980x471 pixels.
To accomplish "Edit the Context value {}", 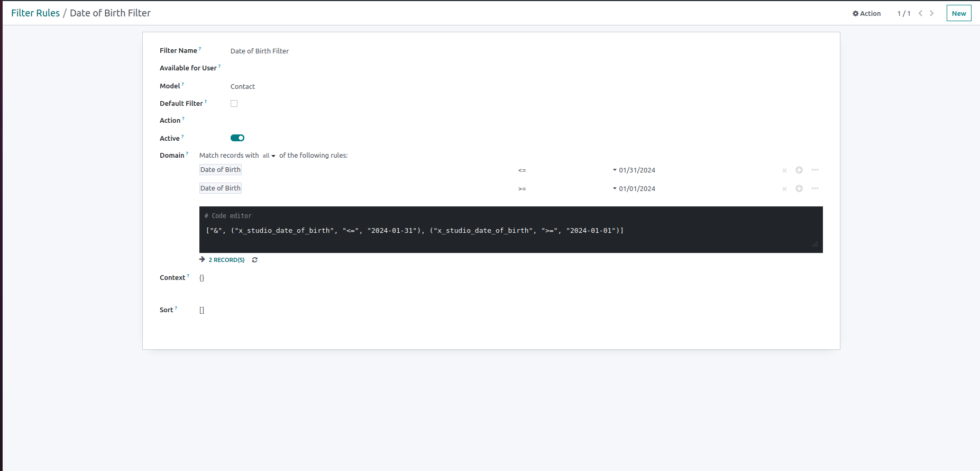I will 202,278.
